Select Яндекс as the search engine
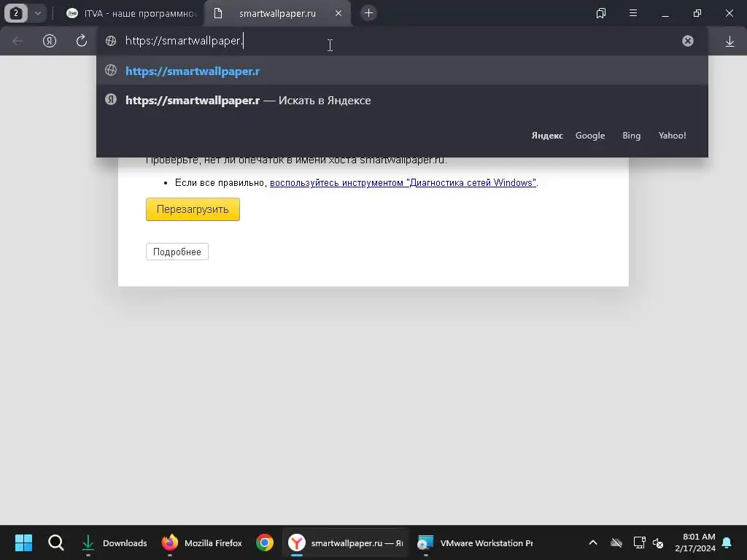Screen dimensions: 747x560 pyautogui.click(x=547, y=136)
